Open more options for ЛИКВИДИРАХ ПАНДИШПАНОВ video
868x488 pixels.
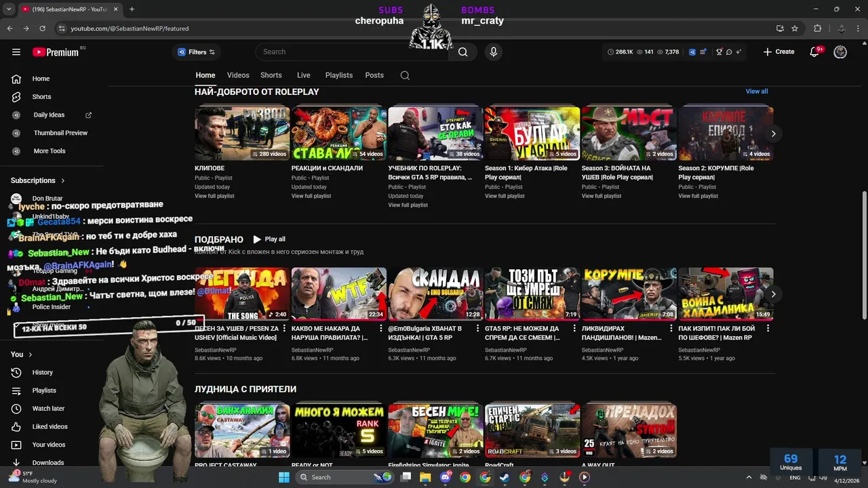click(671, 328)
